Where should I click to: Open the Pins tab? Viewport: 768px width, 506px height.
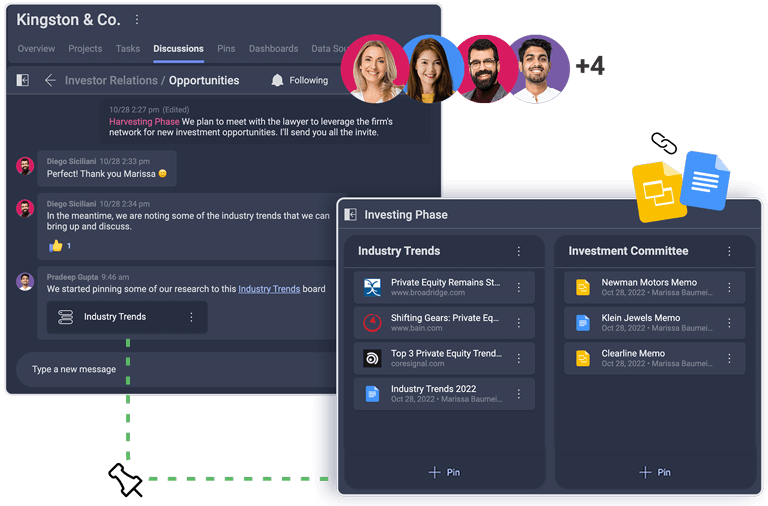pos(226,48)
